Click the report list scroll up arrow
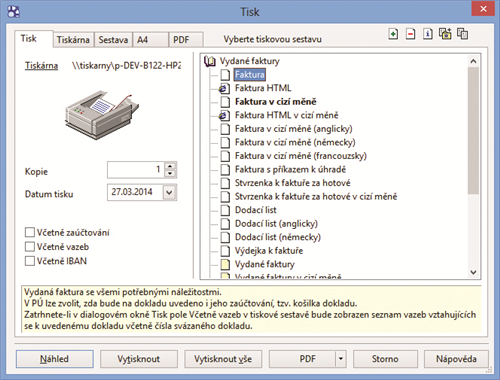This screenshot has width=500, height=380. pos(473,61)
